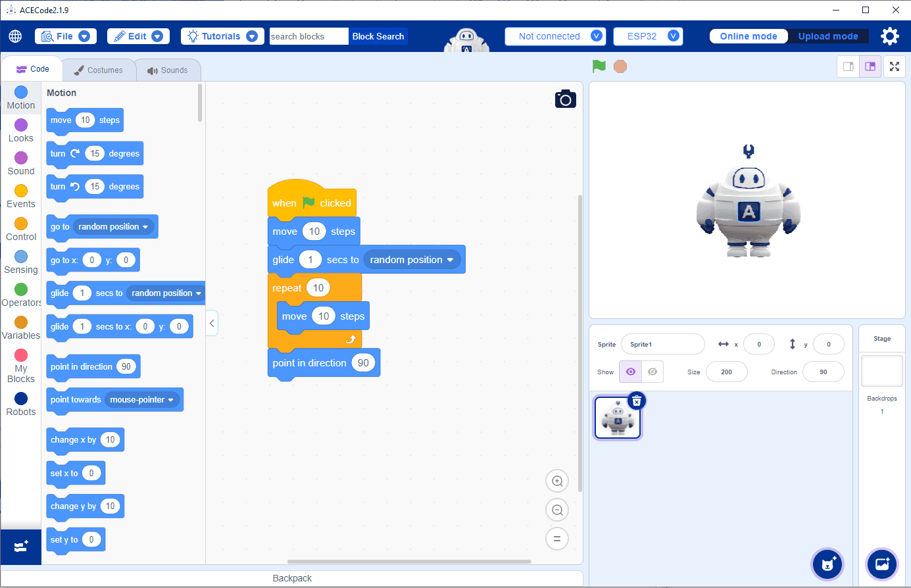Select the Sound blocks category
Viewport: 911px width, 588px height.
(20, 163)
